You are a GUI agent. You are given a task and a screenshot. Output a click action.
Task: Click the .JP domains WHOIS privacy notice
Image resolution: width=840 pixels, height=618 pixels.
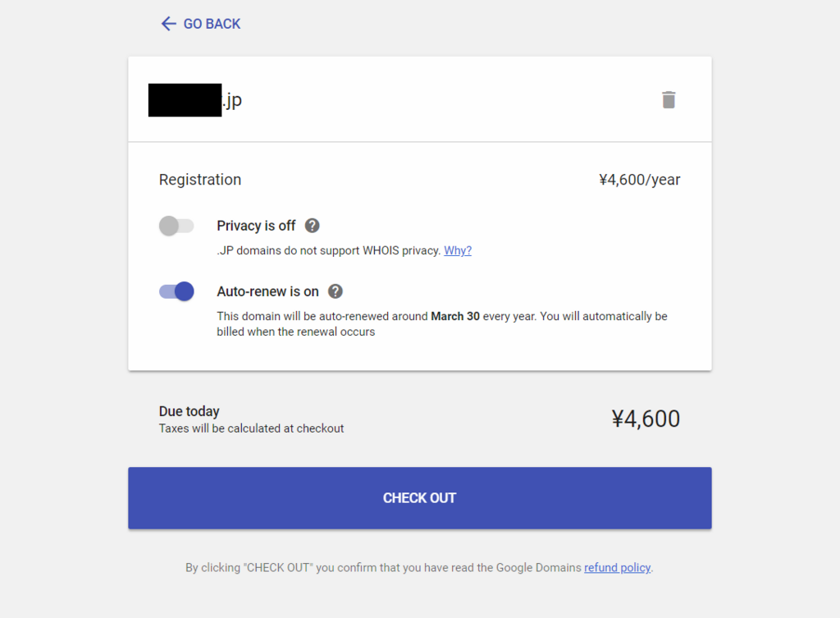pyautogui.click(x=329, y=250)
